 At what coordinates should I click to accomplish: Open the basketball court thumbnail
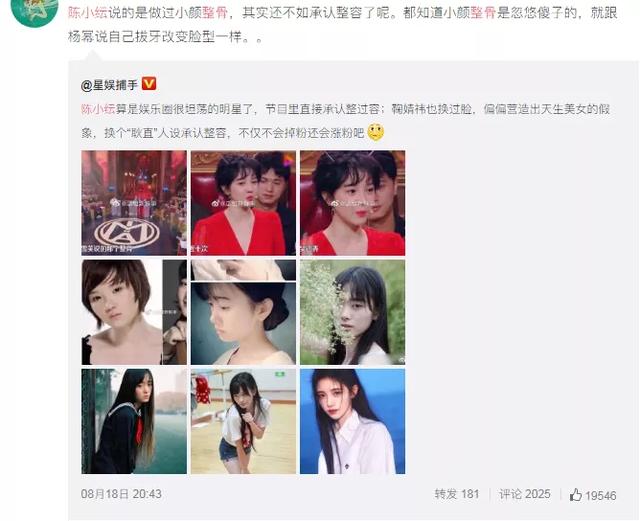[243, 421]
